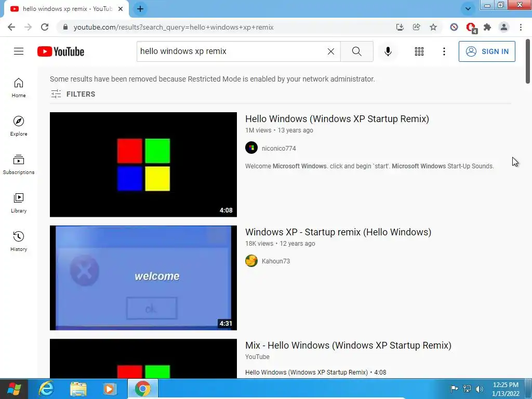Launch Windows Media Player from taskbar
Image resolution: width=532 pixels, height=399 pixels.
(110, 389)
